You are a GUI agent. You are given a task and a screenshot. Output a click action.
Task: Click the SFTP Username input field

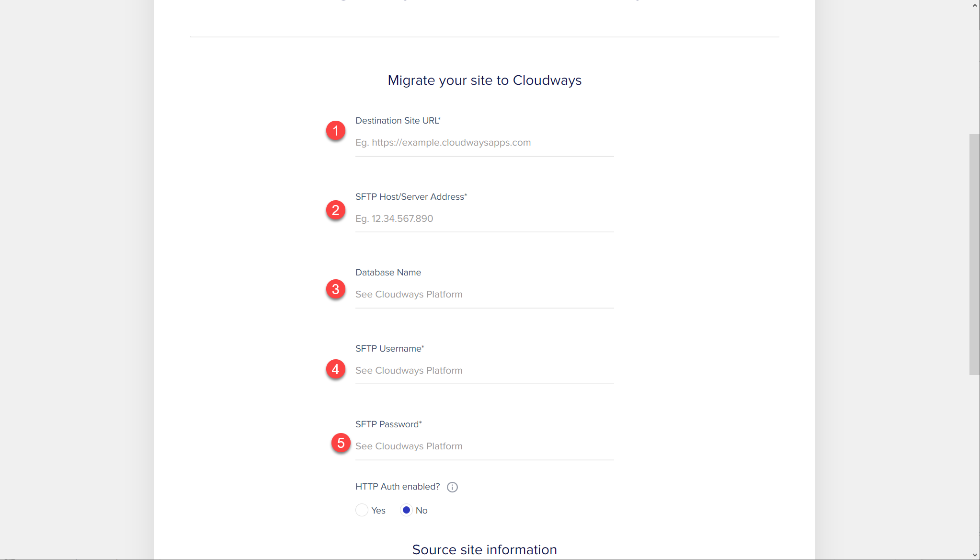tap(484, 371)
